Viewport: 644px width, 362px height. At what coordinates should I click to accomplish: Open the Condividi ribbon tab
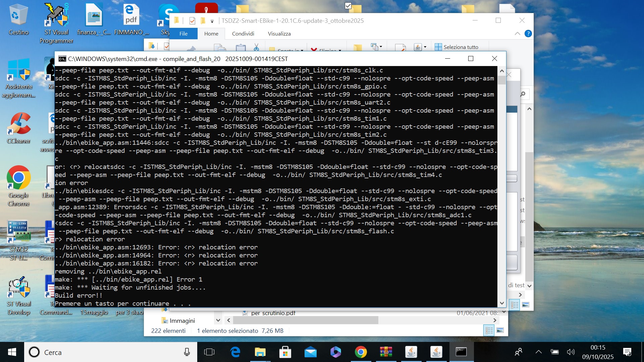pos(243,34)
